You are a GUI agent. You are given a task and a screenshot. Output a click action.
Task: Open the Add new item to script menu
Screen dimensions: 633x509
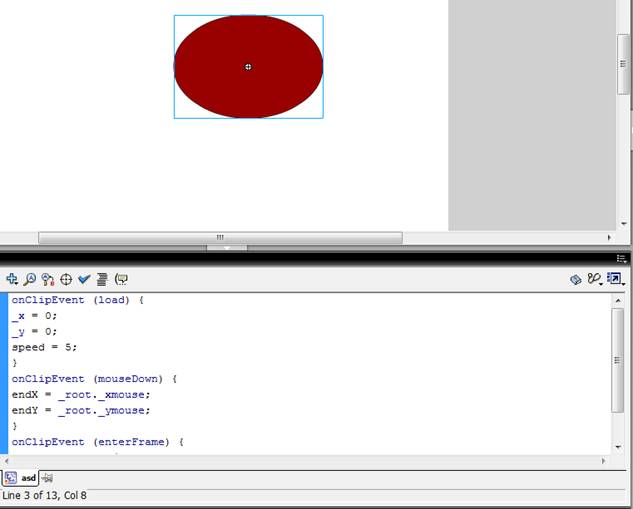click(x=12, y=279)
